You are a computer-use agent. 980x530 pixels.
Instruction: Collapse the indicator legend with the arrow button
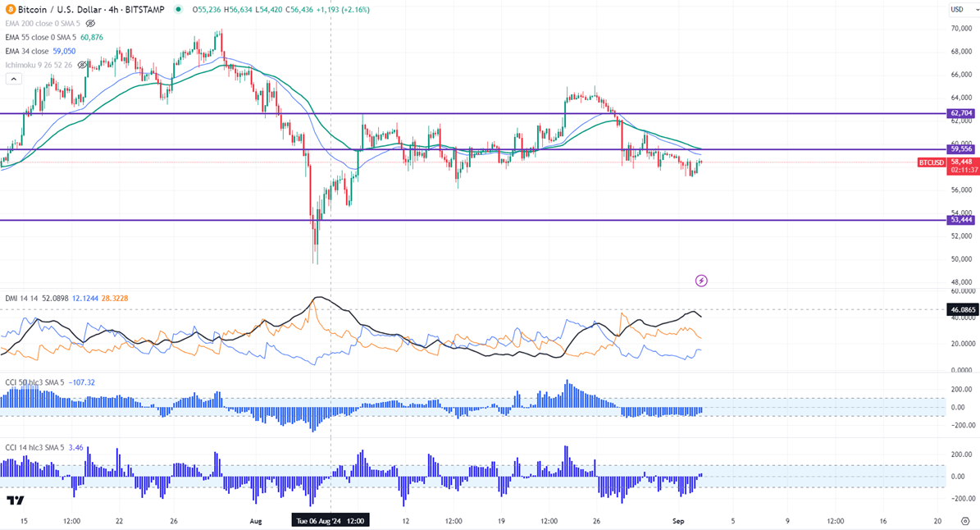tap(14, 79)
